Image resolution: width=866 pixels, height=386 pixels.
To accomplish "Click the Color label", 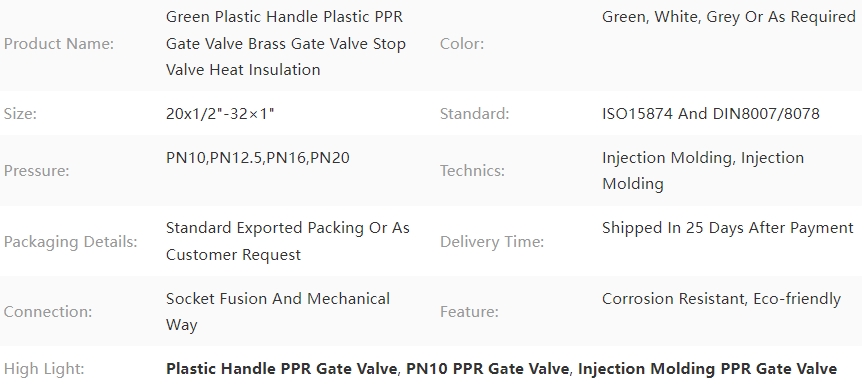I will (462, 44).
